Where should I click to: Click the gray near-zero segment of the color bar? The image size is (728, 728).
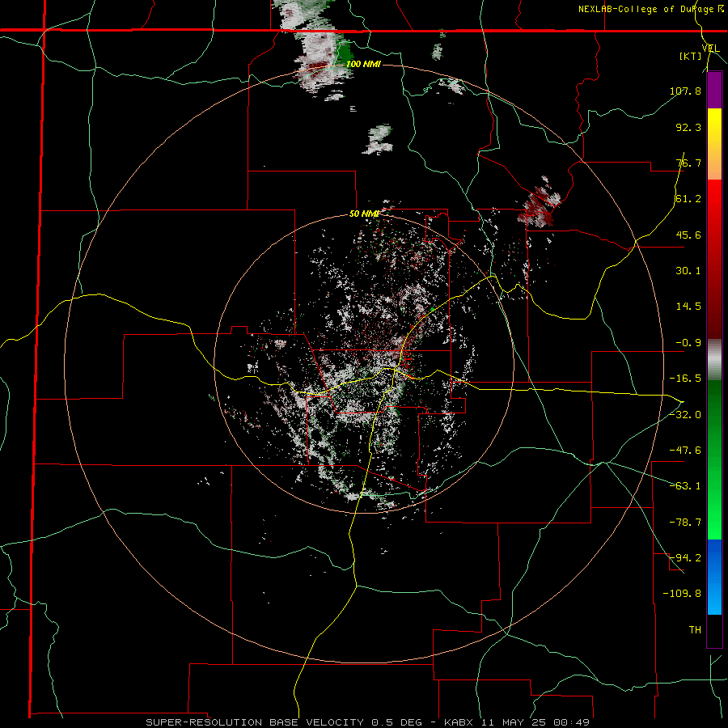pos(714,360)
